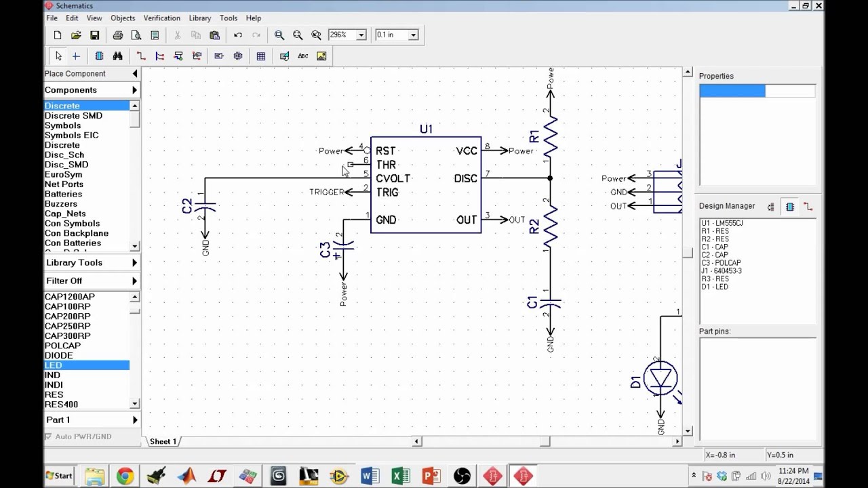Select RES component in list

[x=87, y=394]
